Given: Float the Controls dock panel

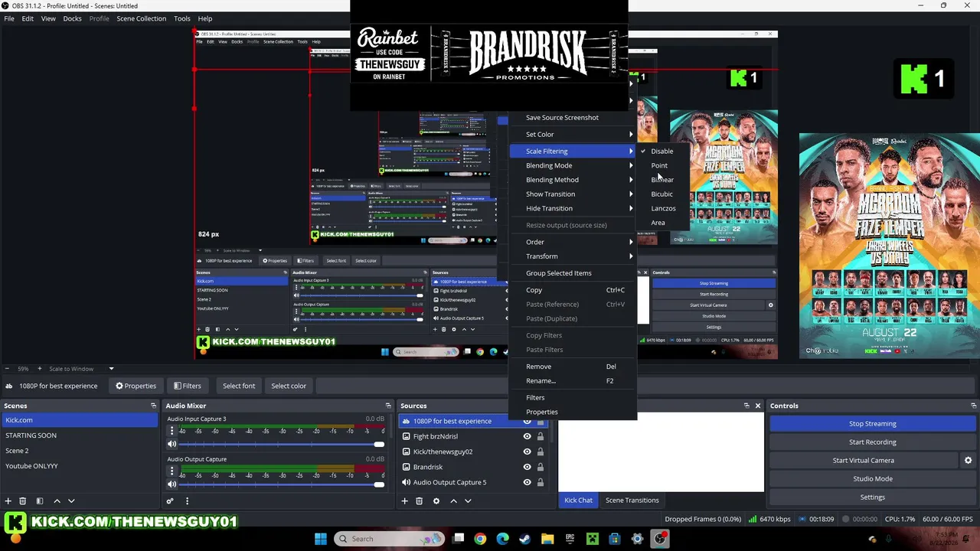Looking at the screenshot, I should (x=974, y=406).
